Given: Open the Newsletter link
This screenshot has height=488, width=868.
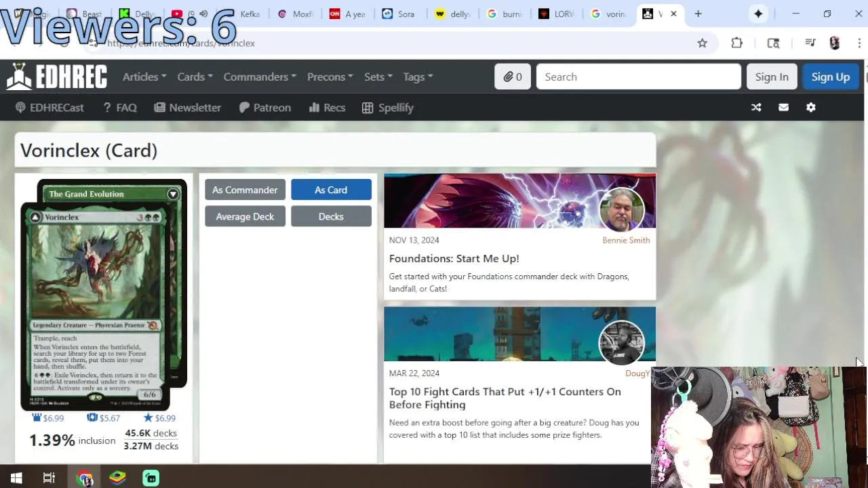Looking at the screenshot, I should click(x=188, y=107).
